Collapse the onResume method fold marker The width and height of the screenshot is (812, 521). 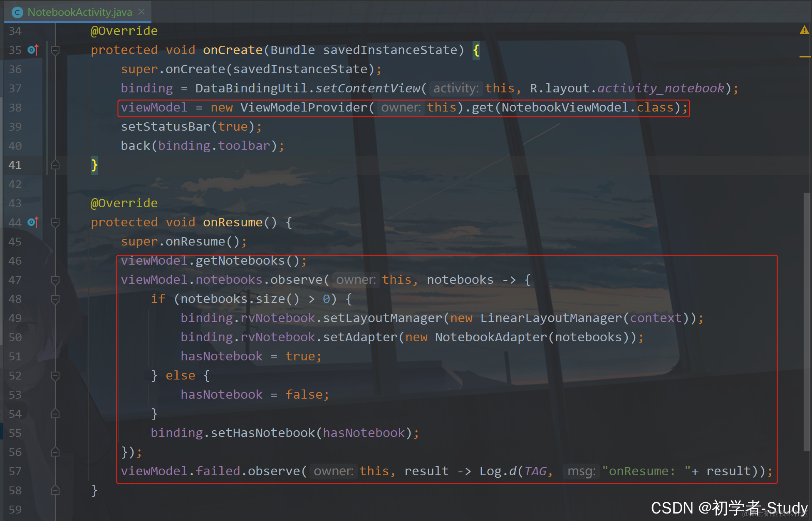tap(55, 223)
